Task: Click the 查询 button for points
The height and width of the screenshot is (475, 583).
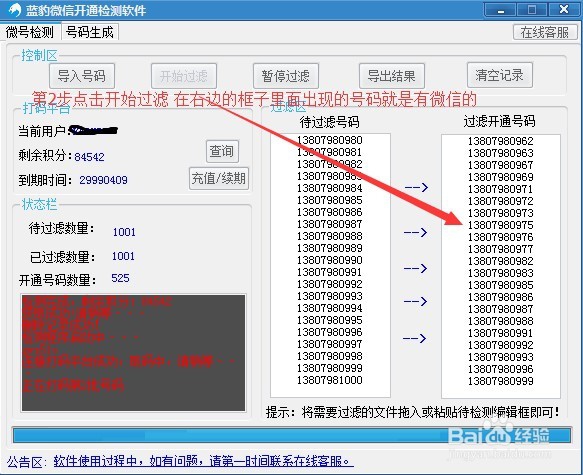Action: pos(222,151)
